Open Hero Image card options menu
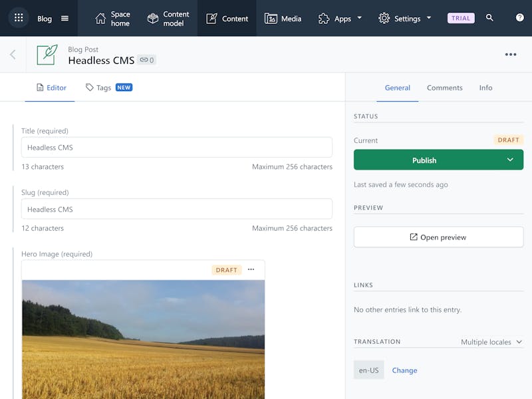The image size is (532, 399). point(251,269)
